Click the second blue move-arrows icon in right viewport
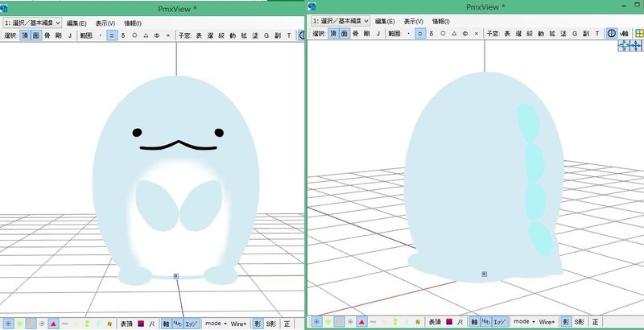The width and height of the screenshot is (644, 330). (636, 46)
